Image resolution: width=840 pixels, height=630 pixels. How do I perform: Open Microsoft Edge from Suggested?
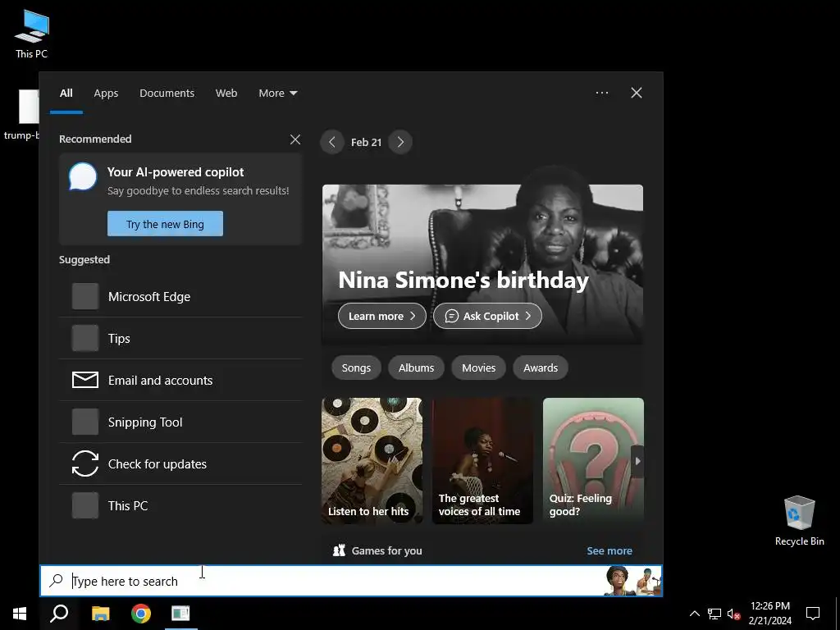point(180,296)
